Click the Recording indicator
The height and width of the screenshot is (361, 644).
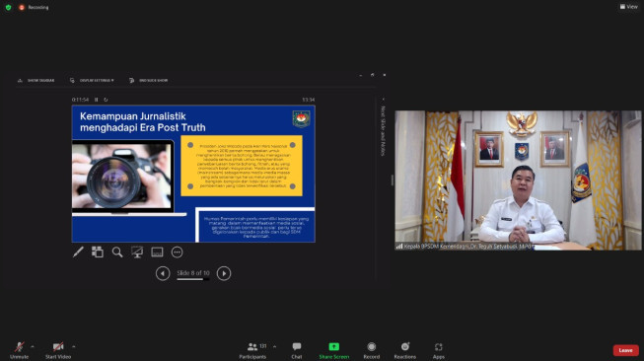coord(34,7)
